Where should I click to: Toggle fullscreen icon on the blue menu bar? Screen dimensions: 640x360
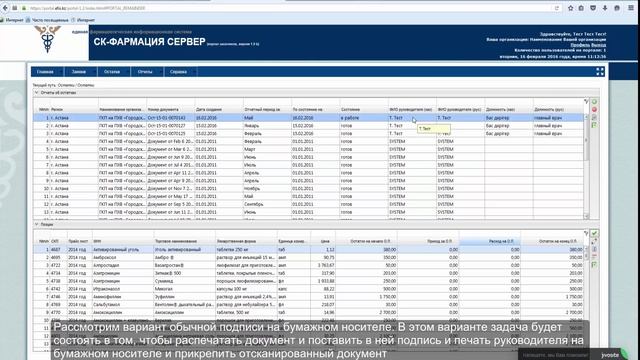[x=600, y=72]
